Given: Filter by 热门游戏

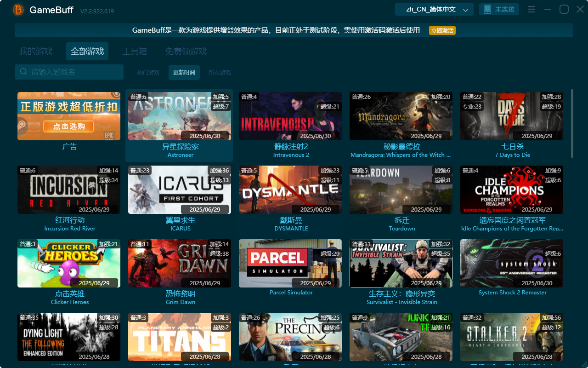Looking at the screenshot, I should 148,72.
